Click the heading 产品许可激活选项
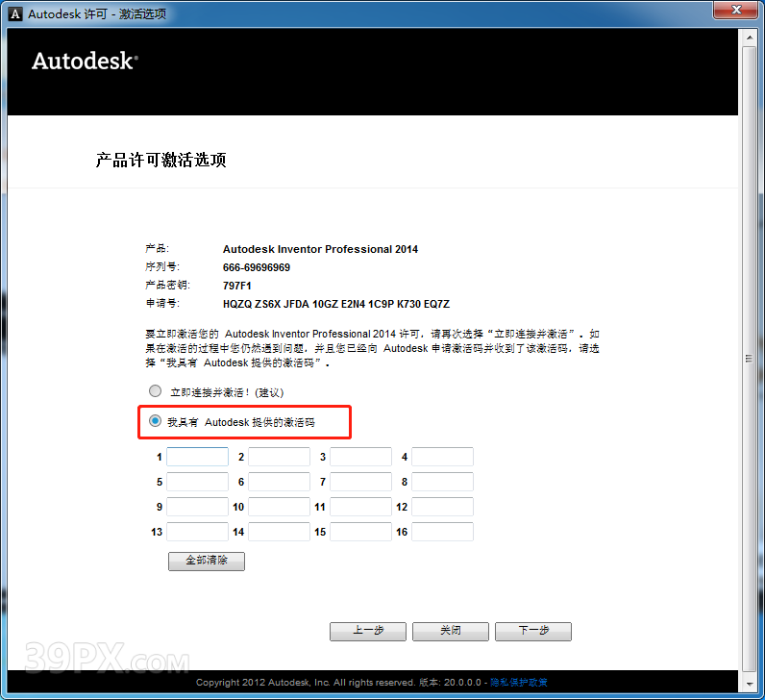765x700 pixels. point(161,161)
